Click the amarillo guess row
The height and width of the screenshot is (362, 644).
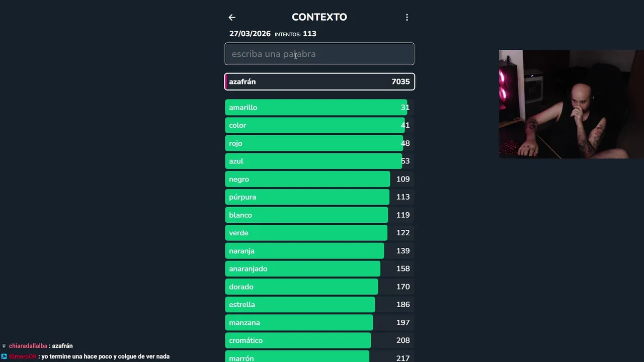pyautogui.click(x=319, y=108)
